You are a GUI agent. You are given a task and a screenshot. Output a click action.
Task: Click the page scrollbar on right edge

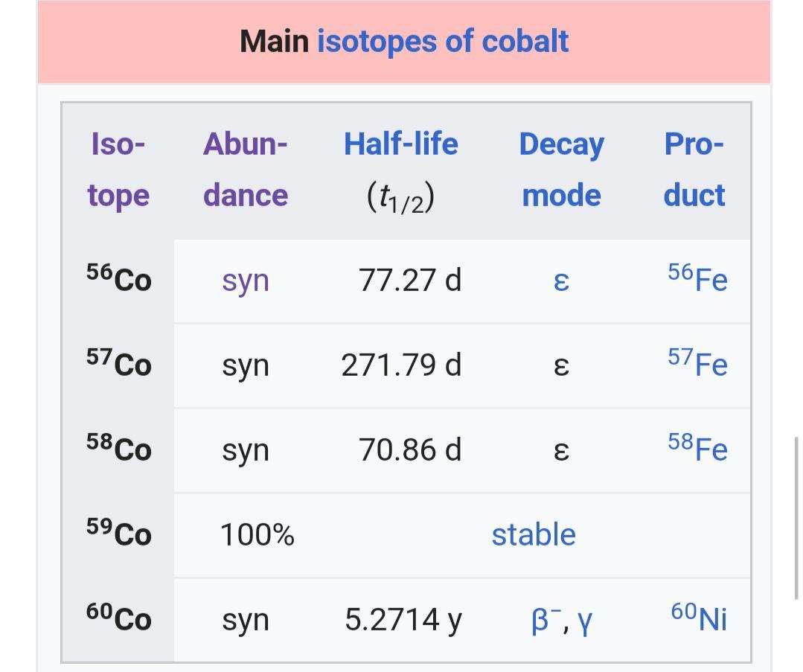(x=798, y=518)
